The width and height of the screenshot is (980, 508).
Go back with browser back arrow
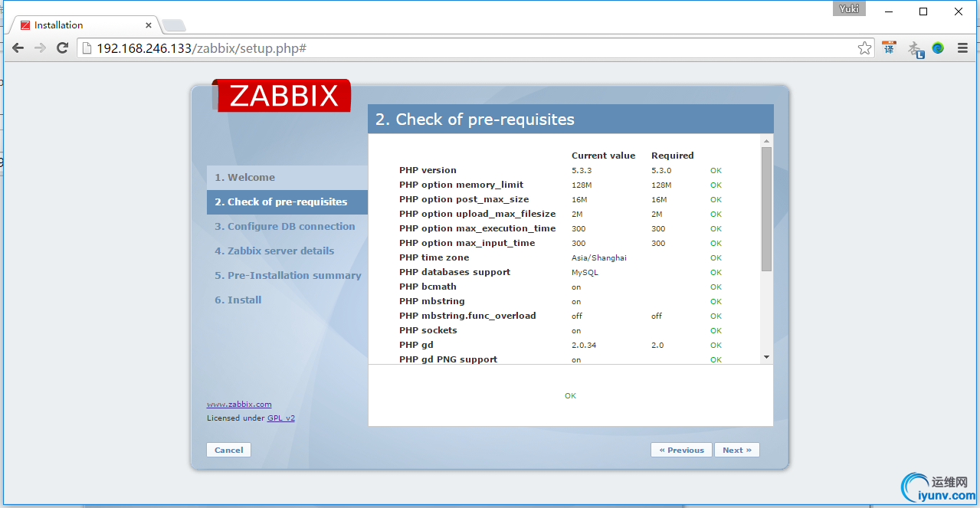[18, 48]
